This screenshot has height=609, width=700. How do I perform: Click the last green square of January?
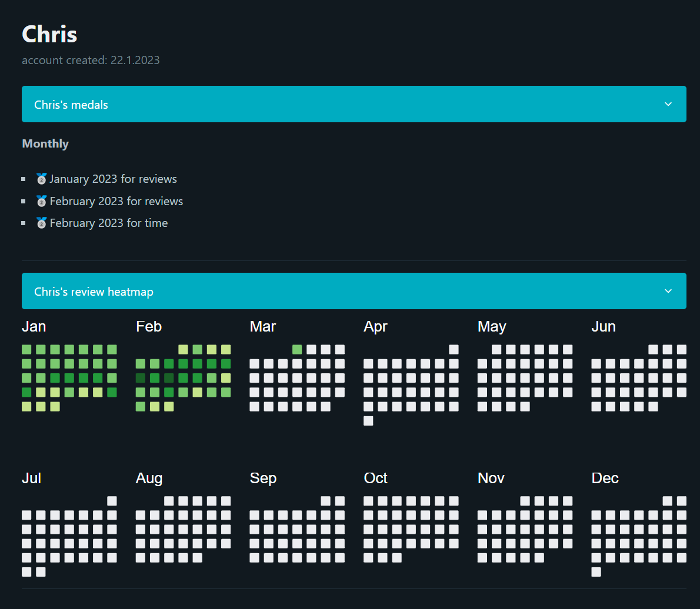click(x=55, y=406)
